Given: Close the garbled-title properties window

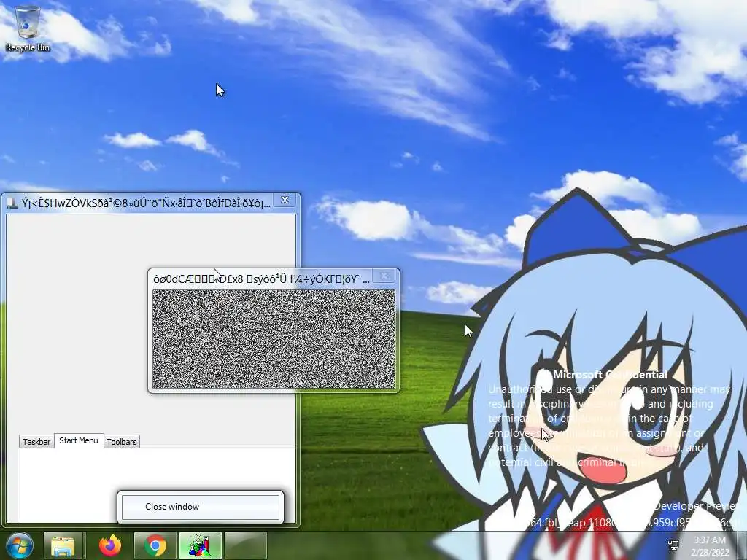Looking at the screenshot, I should 285,200.
